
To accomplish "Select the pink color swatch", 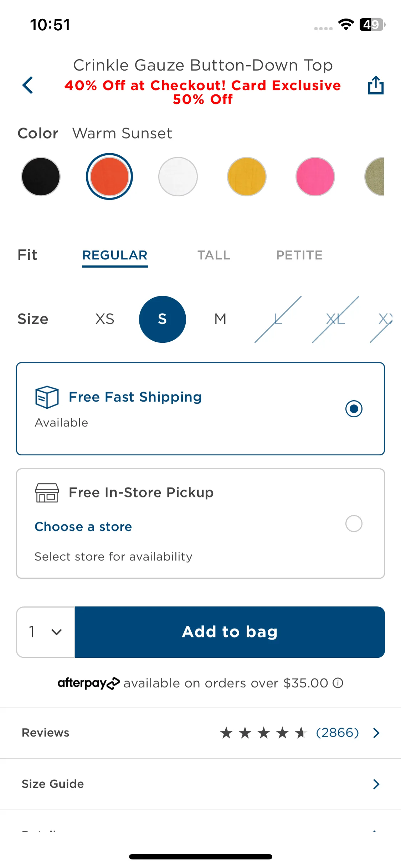I will pos(315,176).
